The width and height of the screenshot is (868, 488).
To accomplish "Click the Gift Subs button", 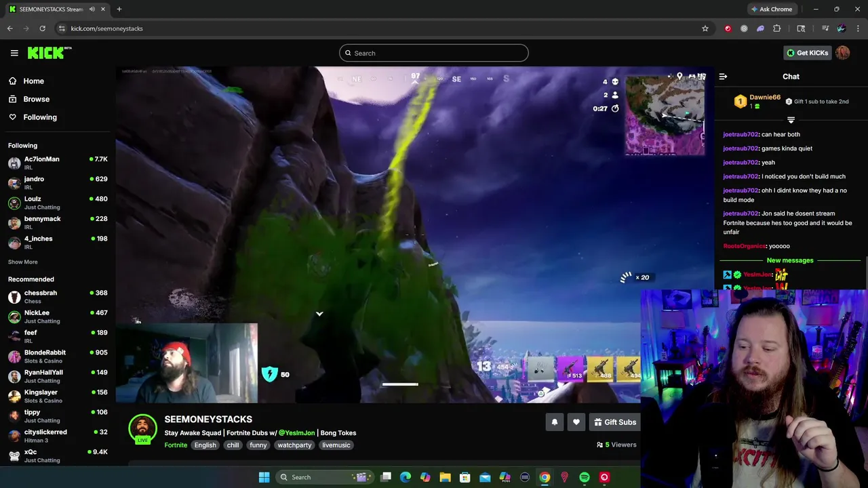I will pos(614,422).
